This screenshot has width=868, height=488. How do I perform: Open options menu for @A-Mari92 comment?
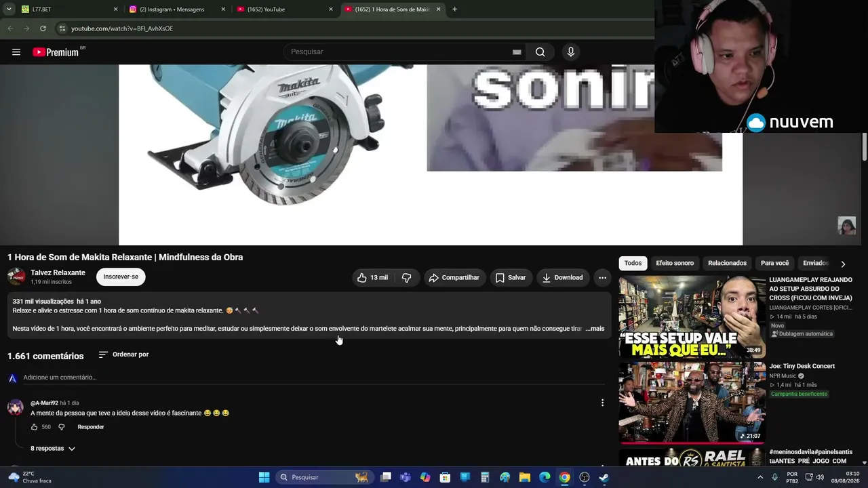(x=602, y=403)
